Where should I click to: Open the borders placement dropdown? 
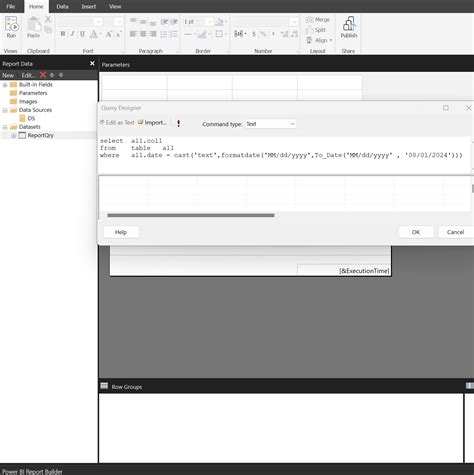coord(221,34)
